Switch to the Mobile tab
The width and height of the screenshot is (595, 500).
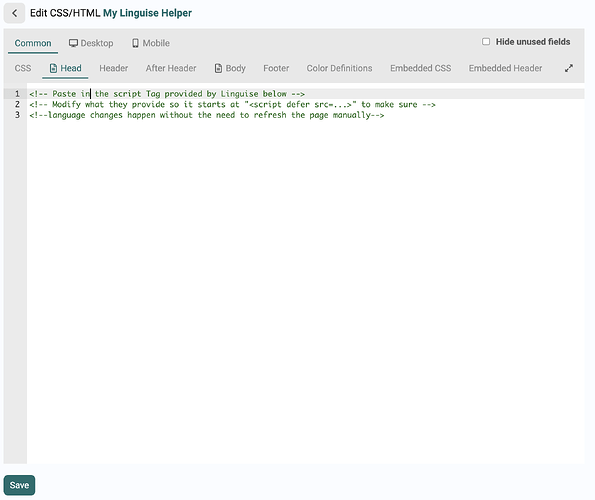coord(151,43)
